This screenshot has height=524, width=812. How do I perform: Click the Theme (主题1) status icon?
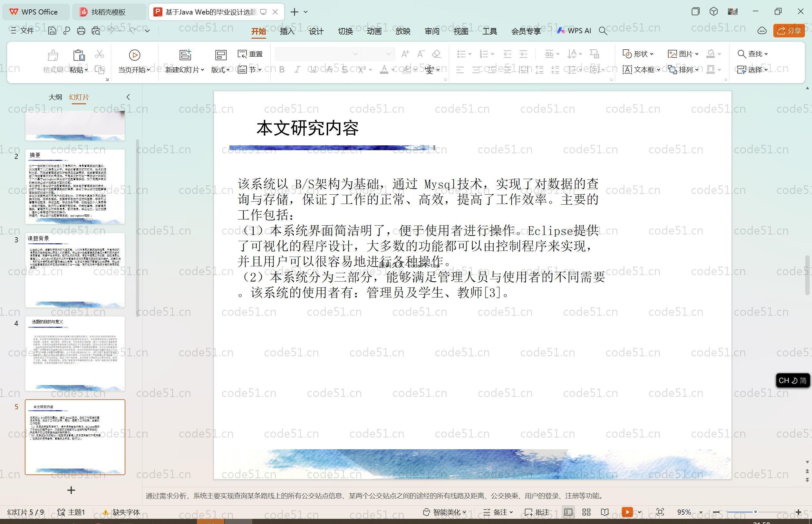pos(71,512)
